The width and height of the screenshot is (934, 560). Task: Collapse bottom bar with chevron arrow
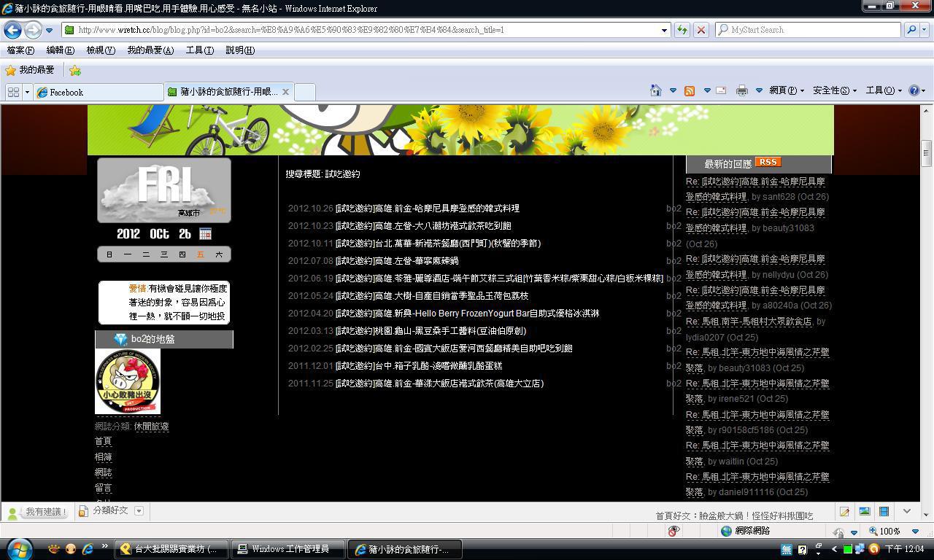click(x=907, y=512)
